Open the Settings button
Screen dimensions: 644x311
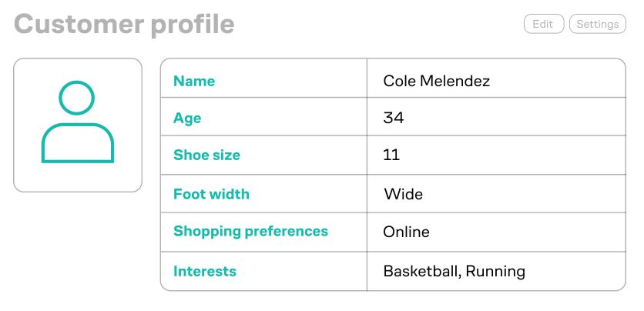coord(598,24)
